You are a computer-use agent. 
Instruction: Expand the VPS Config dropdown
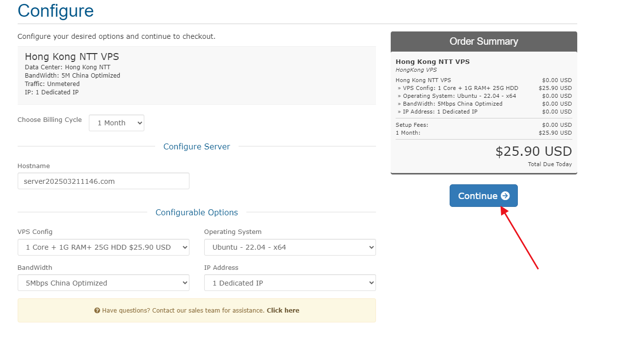click(103, 247)
